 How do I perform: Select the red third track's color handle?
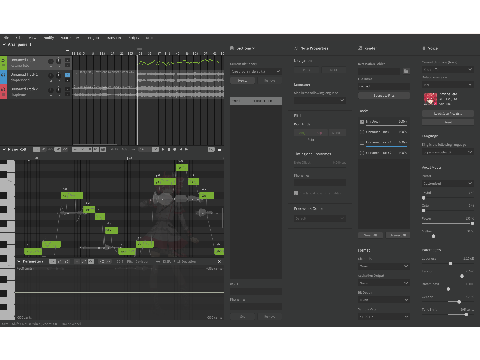(x=3, y=91)
